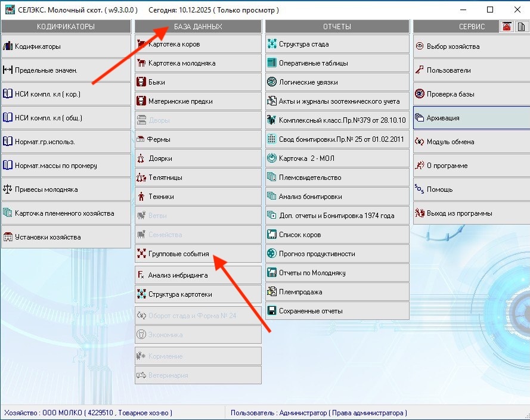Open Комплексный класс.Пр.№379 report
The width and height of the screenshot is (530, 420).
tap(337, 120)
